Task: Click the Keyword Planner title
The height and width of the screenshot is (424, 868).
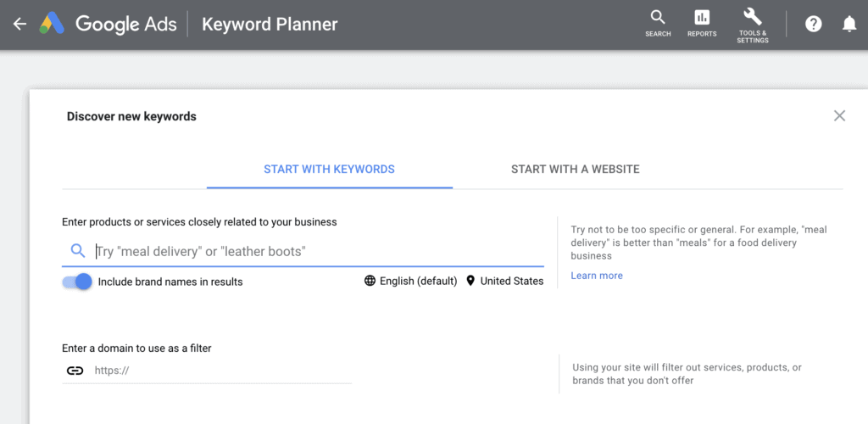Action: pyautogui.click(x=270, y=24)
